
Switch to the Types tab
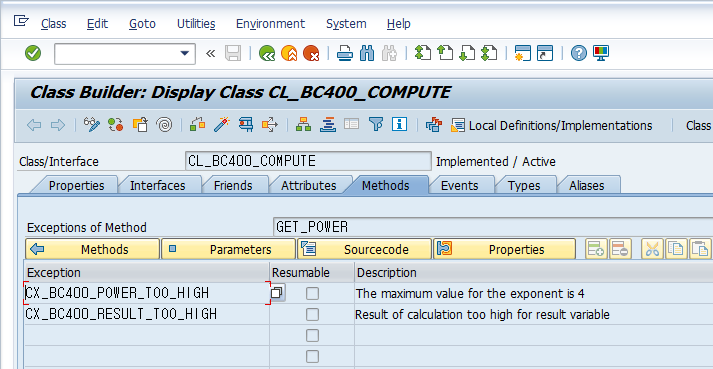click(x=524, y=186)
